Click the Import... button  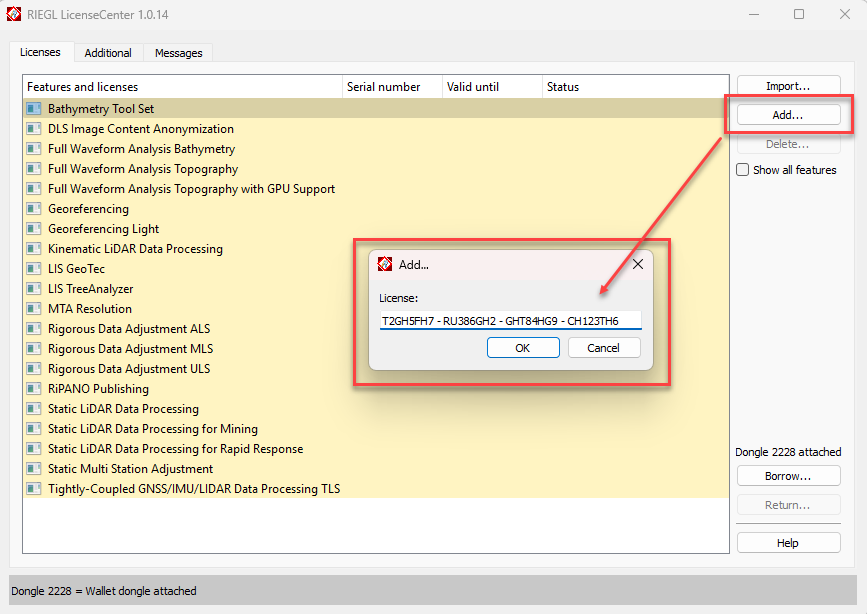[788, 86]
